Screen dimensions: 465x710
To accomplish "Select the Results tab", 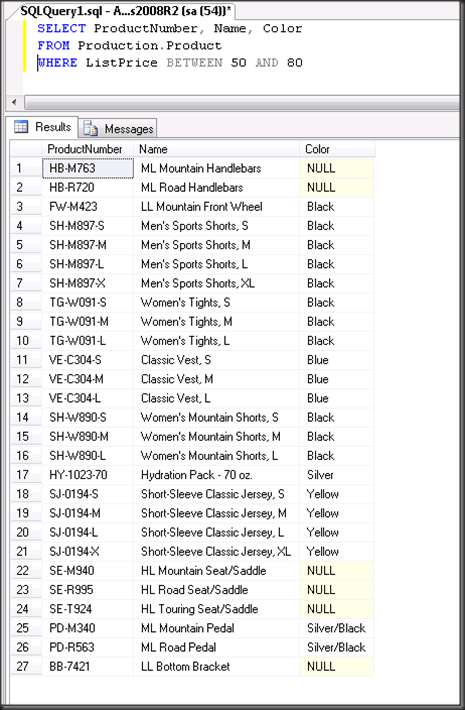I will pos(43,127).
